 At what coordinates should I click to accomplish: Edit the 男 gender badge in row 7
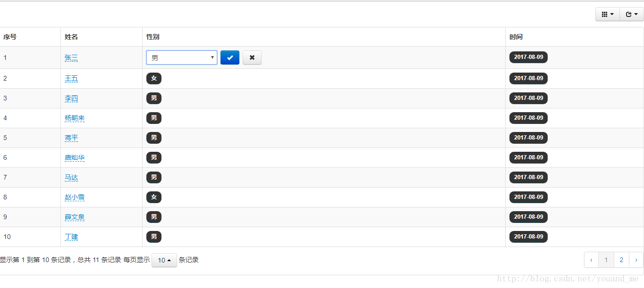click(x=154, y=177)
